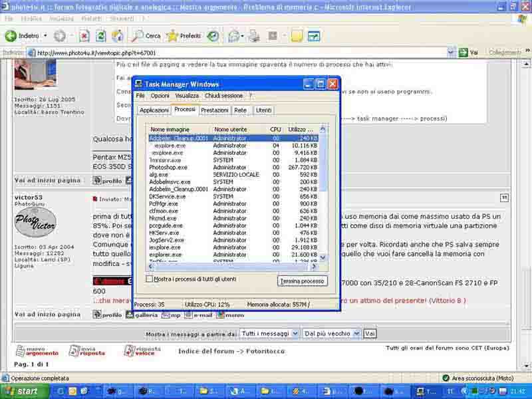Enable Mostra i processi di tutti gli utenti
The image size is (532, 399).
(x=150, y=279)
